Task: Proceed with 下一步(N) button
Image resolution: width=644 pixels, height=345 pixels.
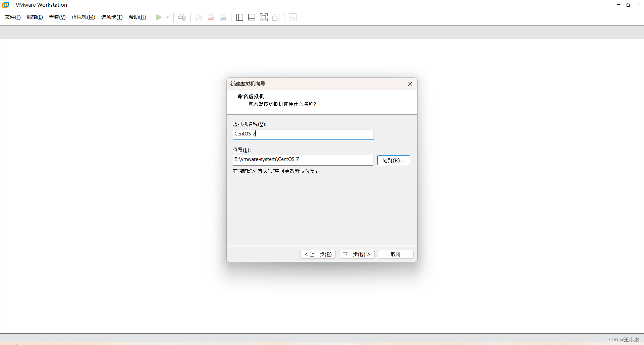Action: [x=357, y=254]
